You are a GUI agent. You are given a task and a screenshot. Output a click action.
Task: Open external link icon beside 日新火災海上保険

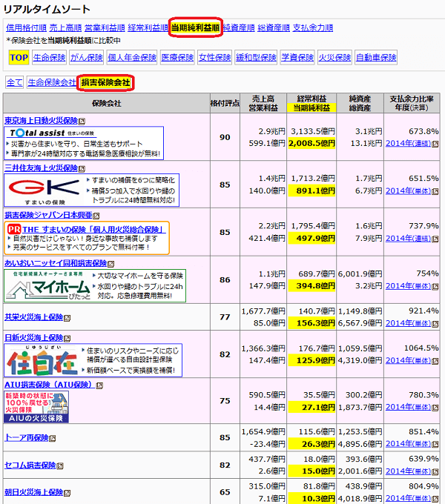click(x=67, y=339)
